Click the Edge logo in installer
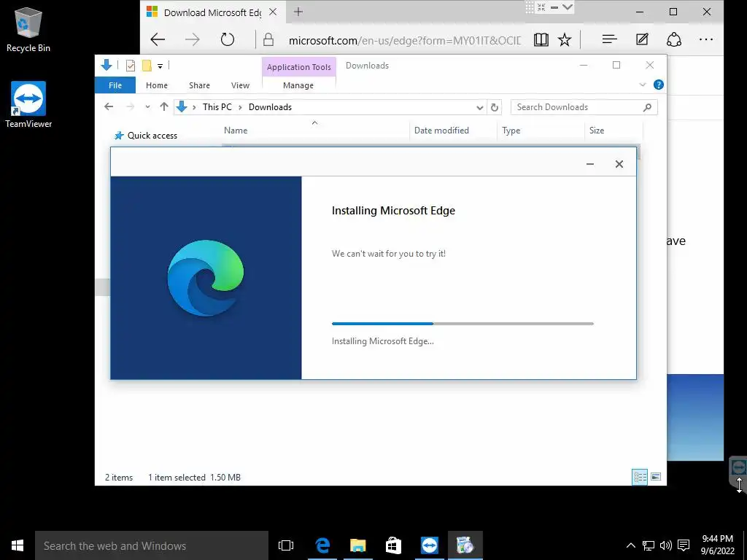747x560 pixels. point(206,278)
